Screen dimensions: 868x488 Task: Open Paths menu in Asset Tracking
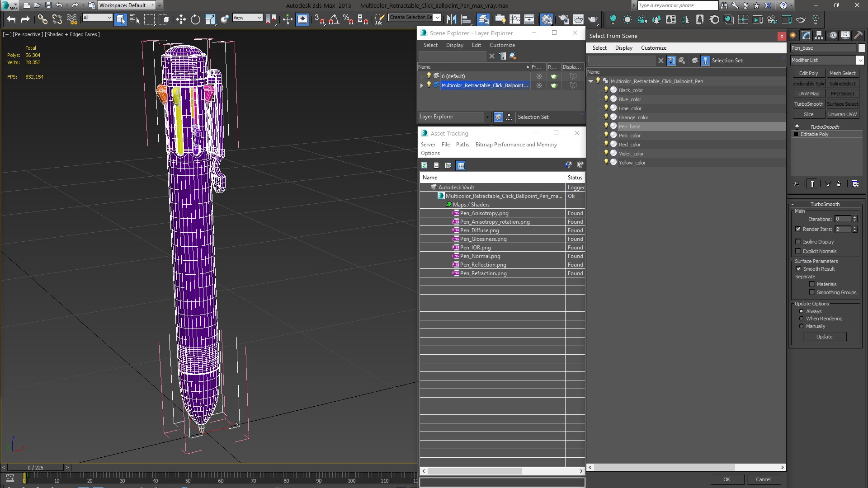[x=462, y=145]
